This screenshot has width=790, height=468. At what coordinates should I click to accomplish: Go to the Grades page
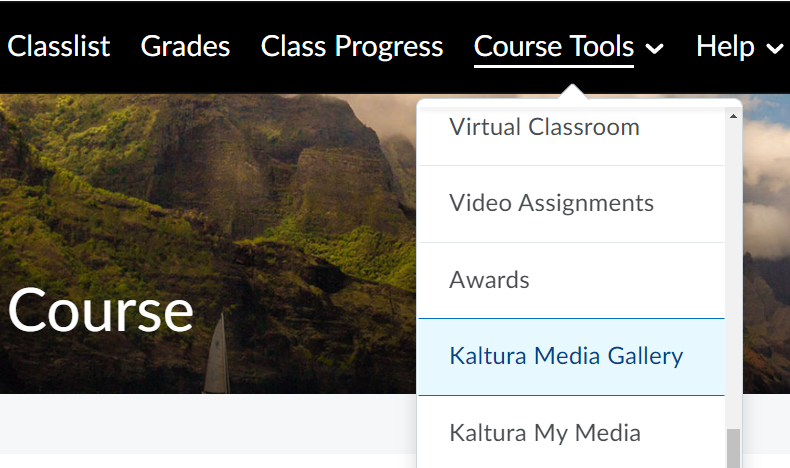point(185,46)
